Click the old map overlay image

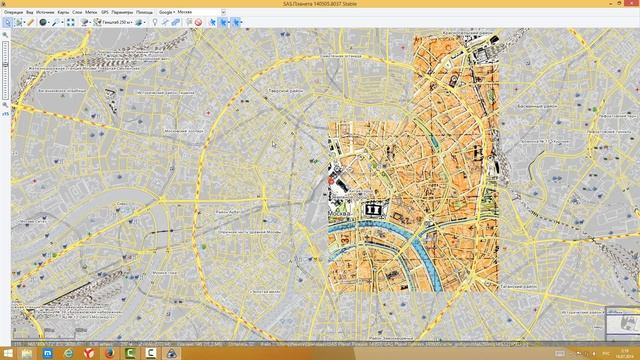click(413, 163)
